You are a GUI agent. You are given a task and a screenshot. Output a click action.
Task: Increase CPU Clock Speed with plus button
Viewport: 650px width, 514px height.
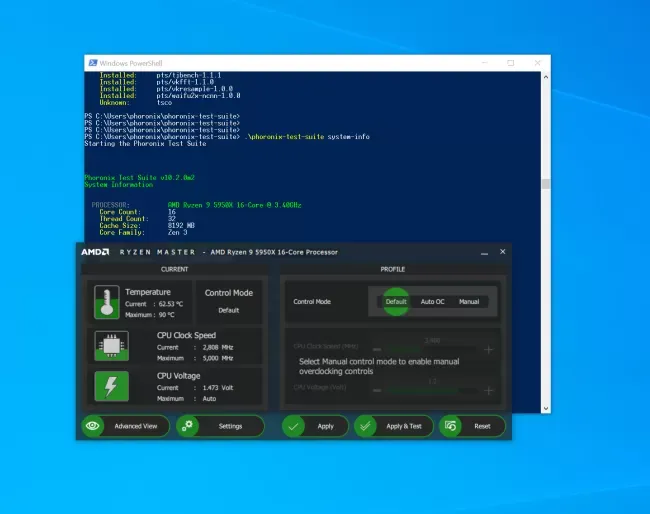489,350
